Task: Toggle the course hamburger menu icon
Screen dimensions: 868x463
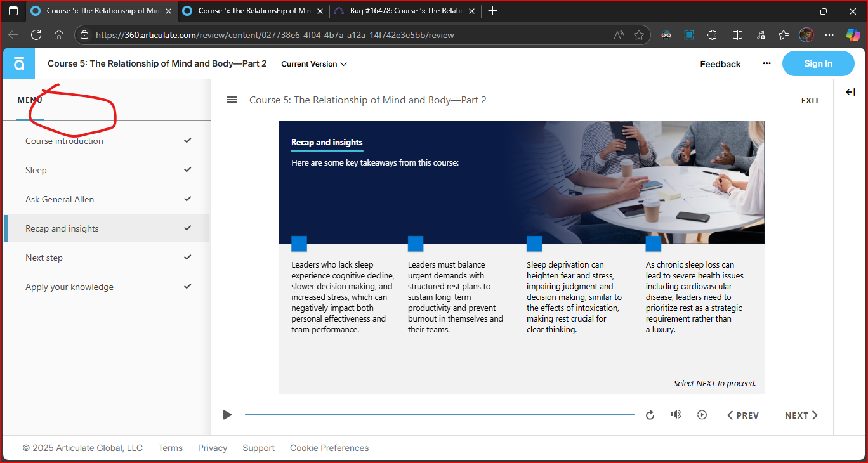Action: tap(232, 100)
